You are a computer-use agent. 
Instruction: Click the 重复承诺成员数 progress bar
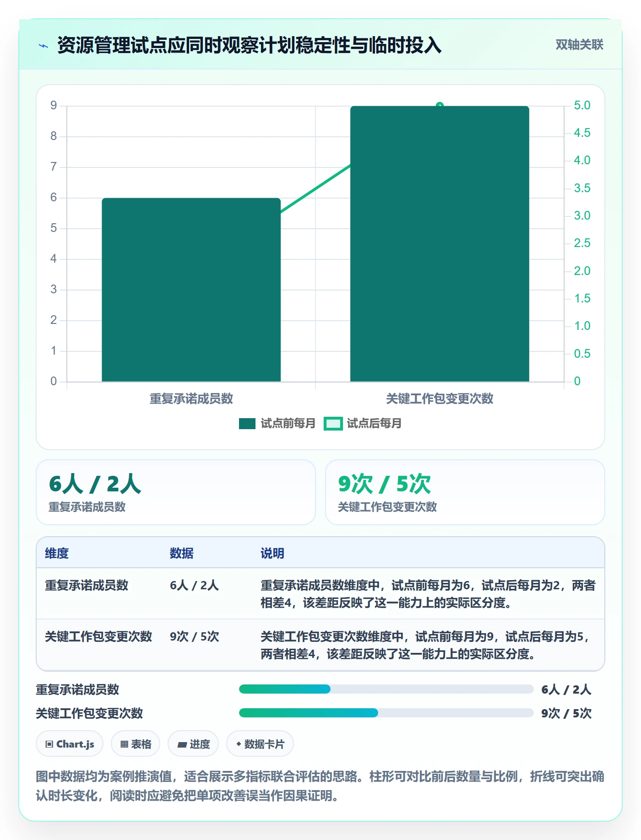click(x=386, y=689)
